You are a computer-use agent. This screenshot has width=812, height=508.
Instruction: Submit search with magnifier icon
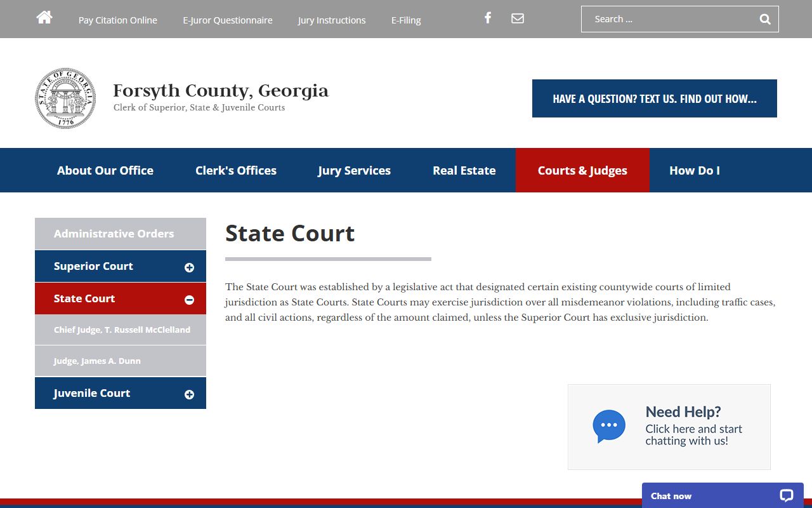[x=765, y=19]
